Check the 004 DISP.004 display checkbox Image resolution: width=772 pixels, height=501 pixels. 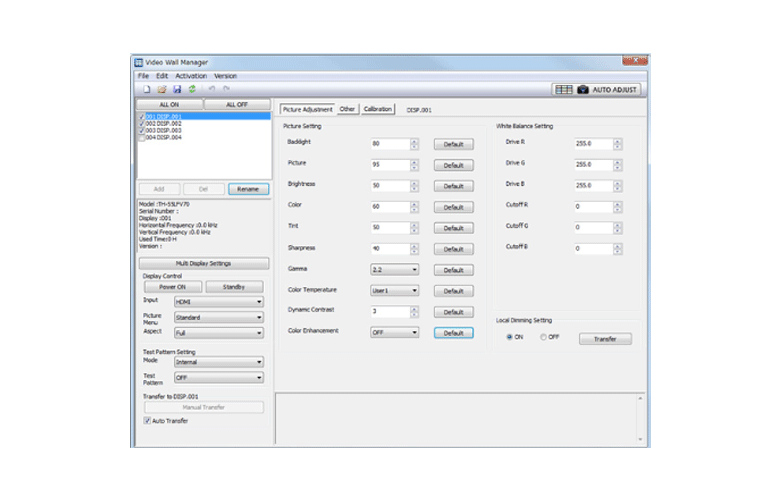pos(141,137)
